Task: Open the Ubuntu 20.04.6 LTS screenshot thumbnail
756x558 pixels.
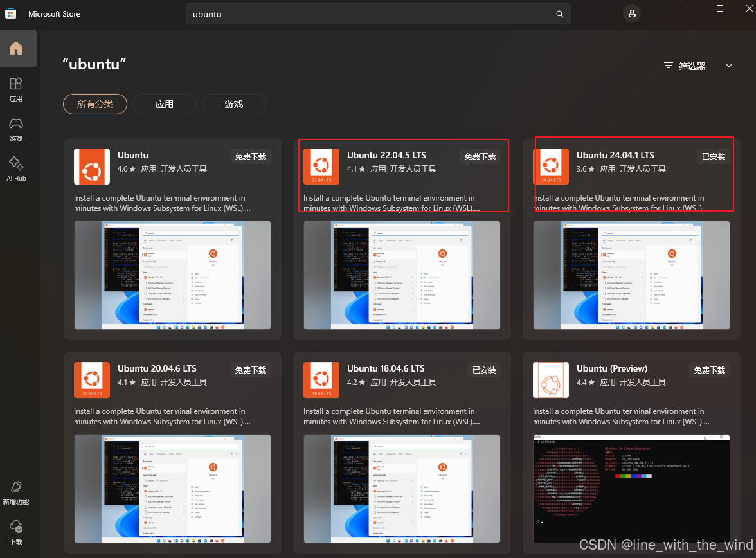Action: click(x=172, y=489)
